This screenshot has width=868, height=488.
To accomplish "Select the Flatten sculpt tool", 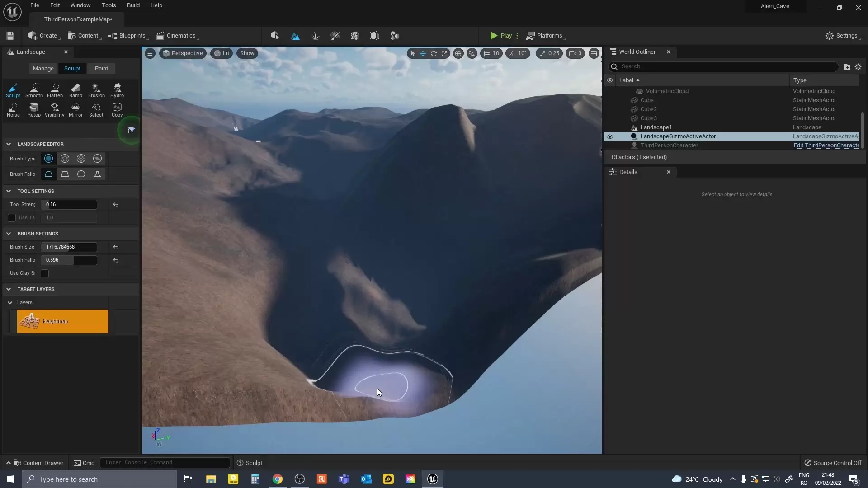I will (x=55, y=90).
